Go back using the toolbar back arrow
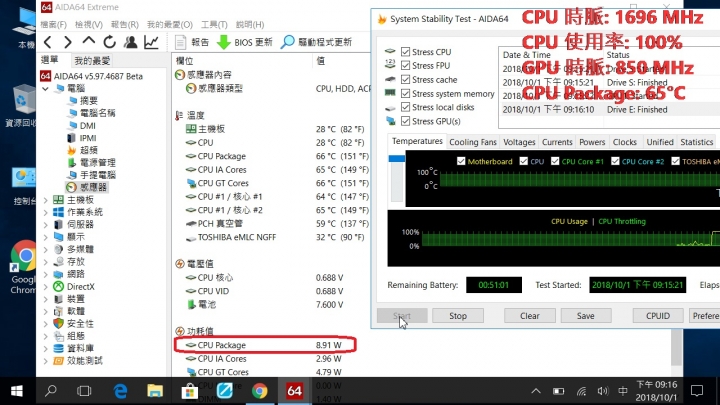The height and width of the screenshot is (405, 720). (x=48, y=42)
